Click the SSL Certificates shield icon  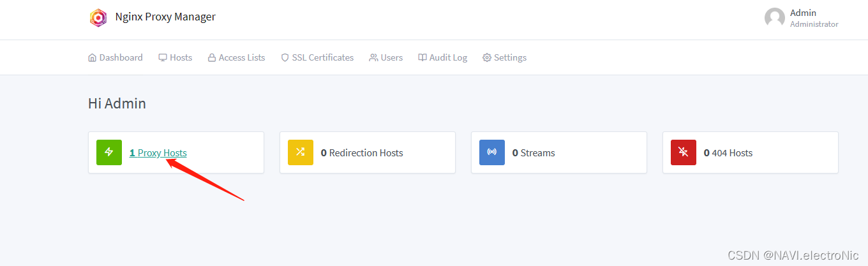pyautogui.click(x=285, y=57)
